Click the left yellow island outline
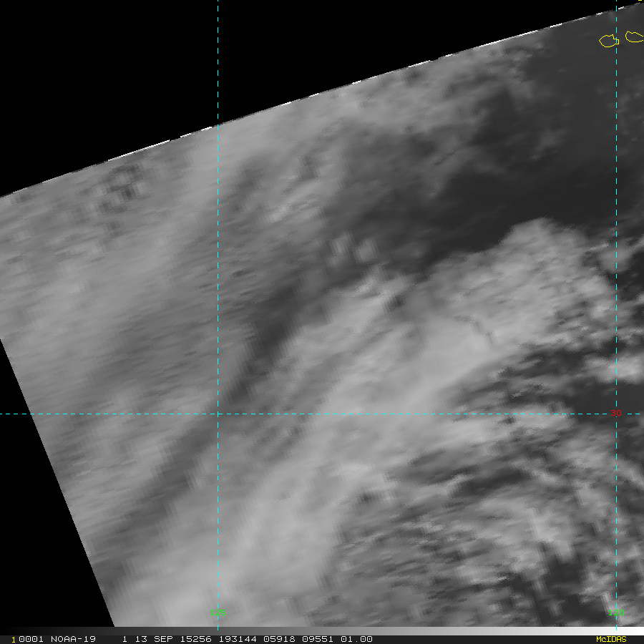Image resolution: width=644 pixels, height=644 pixels. tap(609, 42)
